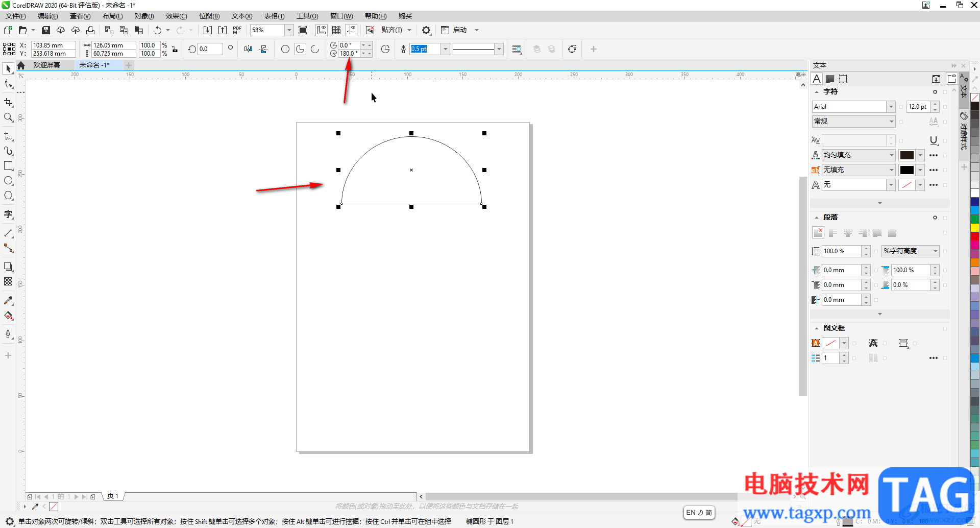
Task: Select right paragraph alignment
Action: [x=863, y=233]
